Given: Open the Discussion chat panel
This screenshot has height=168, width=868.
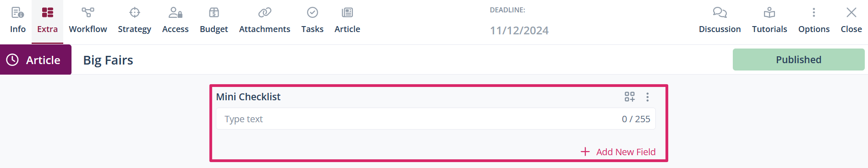Looking at the screenshot, I should point(720,21).
